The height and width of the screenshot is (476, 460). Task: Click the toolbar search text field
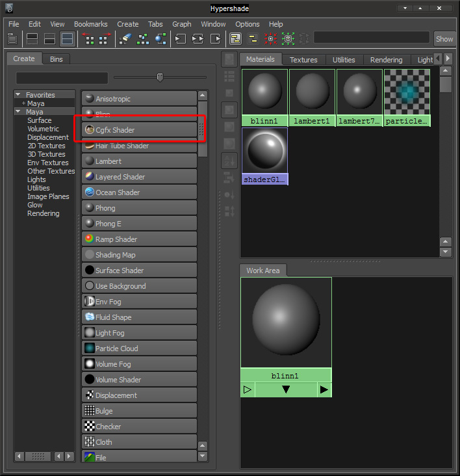pyautogui.click(x=372, y=38)
